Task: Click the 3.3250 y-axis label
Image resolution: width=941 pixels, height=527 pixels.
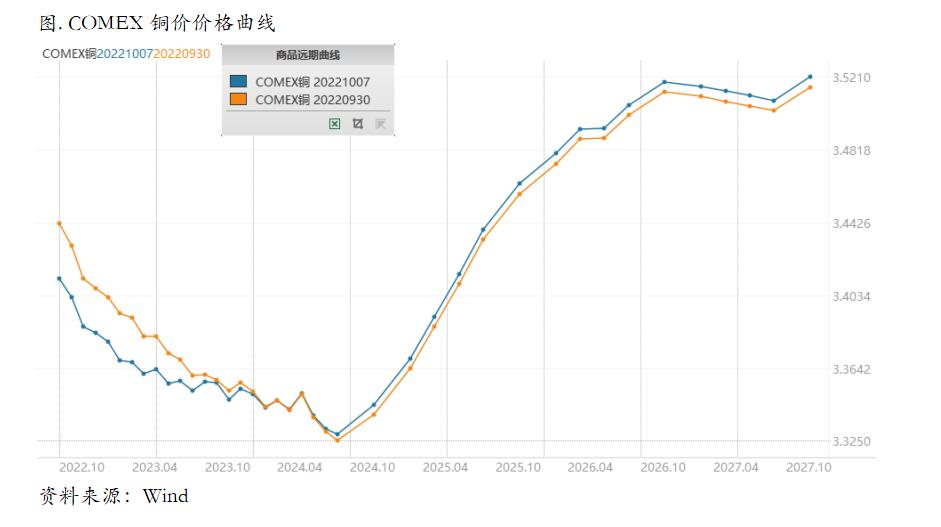Action: coord(851,441)
